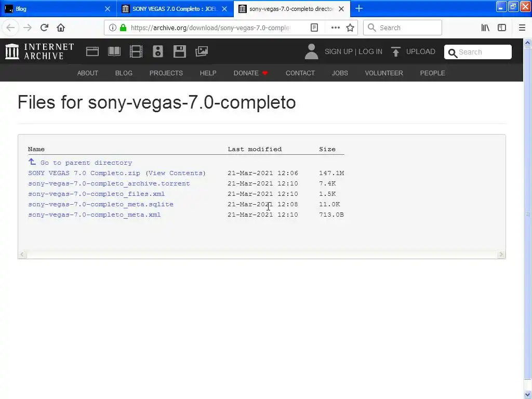Show sidebars icon in toolbar
This screenshot has width=532, height=399.
(x=502, y=28)
